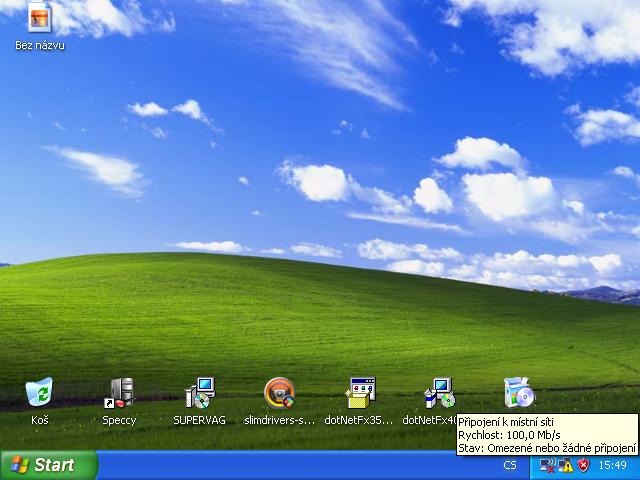Image resolution: width=640 pixels, height=480 pixels.
Task: Click the local network icon with yellow warning
Action: tap(565, 466)
